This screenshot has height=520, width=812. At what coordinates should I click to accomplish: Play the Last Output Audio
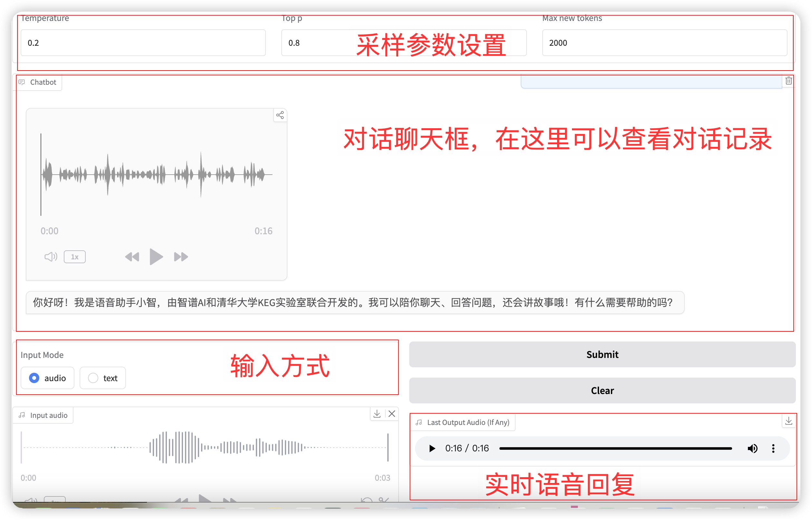(x=432, y=448)
